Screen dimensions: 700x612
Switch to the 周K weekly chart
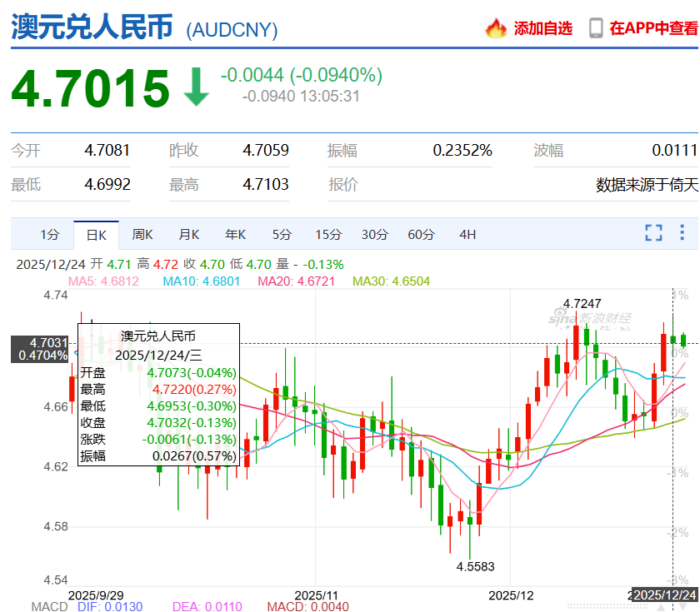tap(142, 235)
